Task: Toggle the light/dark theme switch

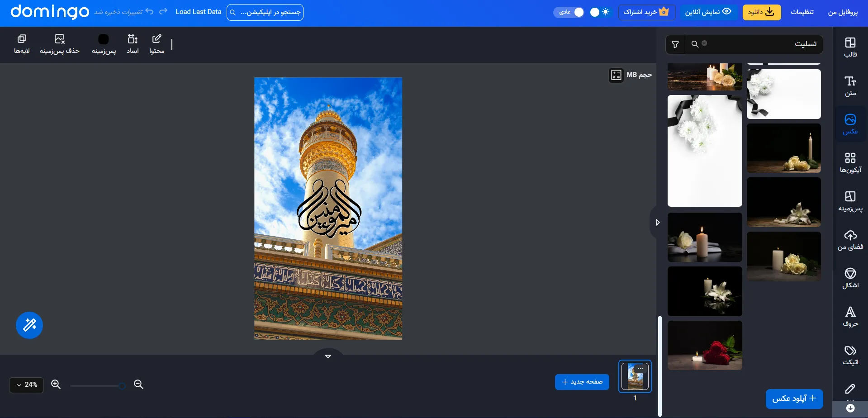Action: point(600,12)
